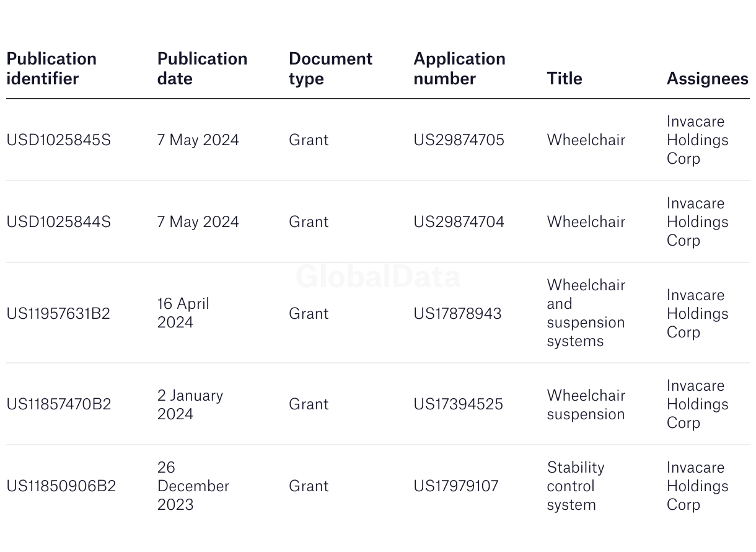Screen dimensions: 756x552
Task: Click the Application number column header
Action: pos(459,69)
